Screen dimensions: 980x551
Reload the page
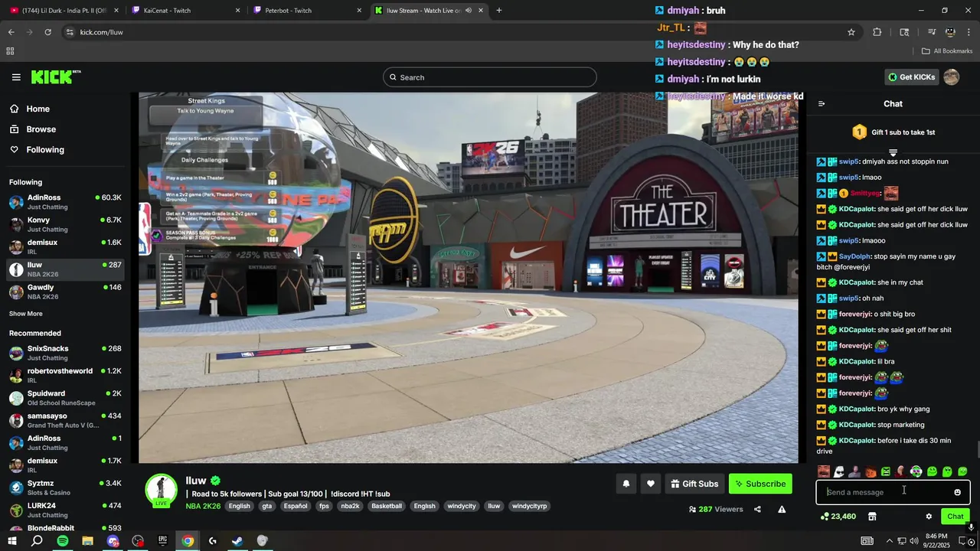[x=47, y=32]
